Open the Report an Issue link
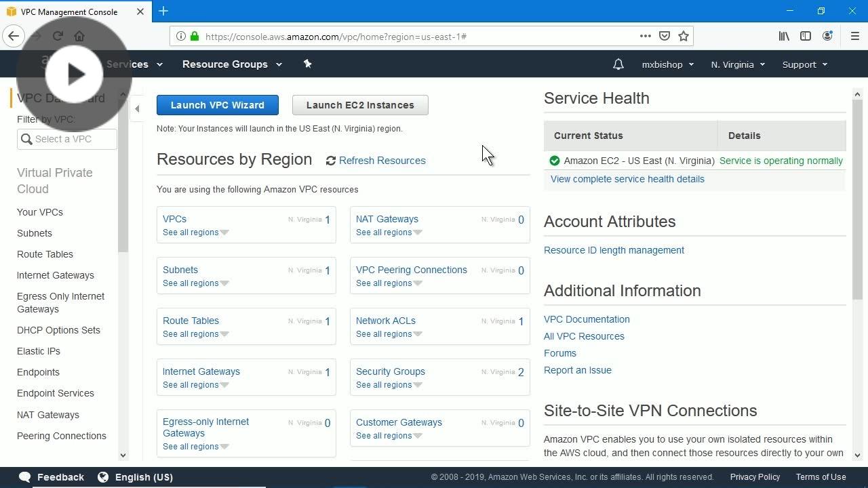The image size is (868, 488). coord(578,370)
